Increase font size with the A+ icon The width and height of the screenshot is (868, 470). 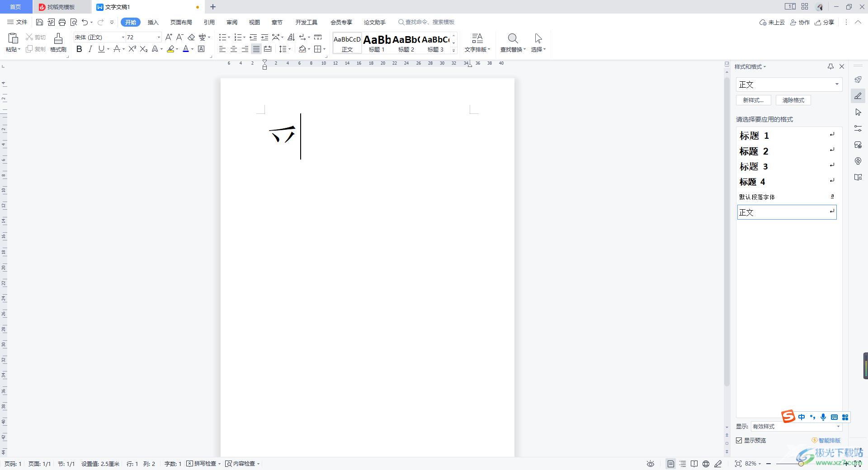pyautogui.click(x=169, y=37)
